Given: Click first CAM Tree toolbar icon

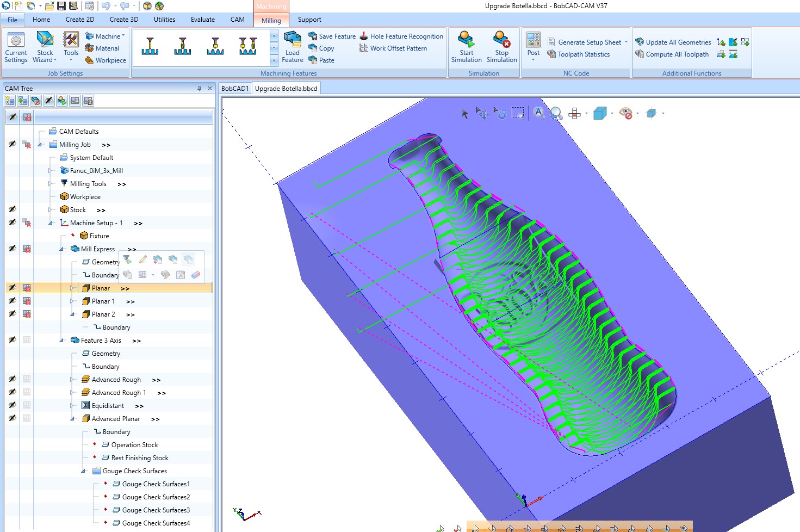Looking at the screenshot, I should [x=10, y=101].
